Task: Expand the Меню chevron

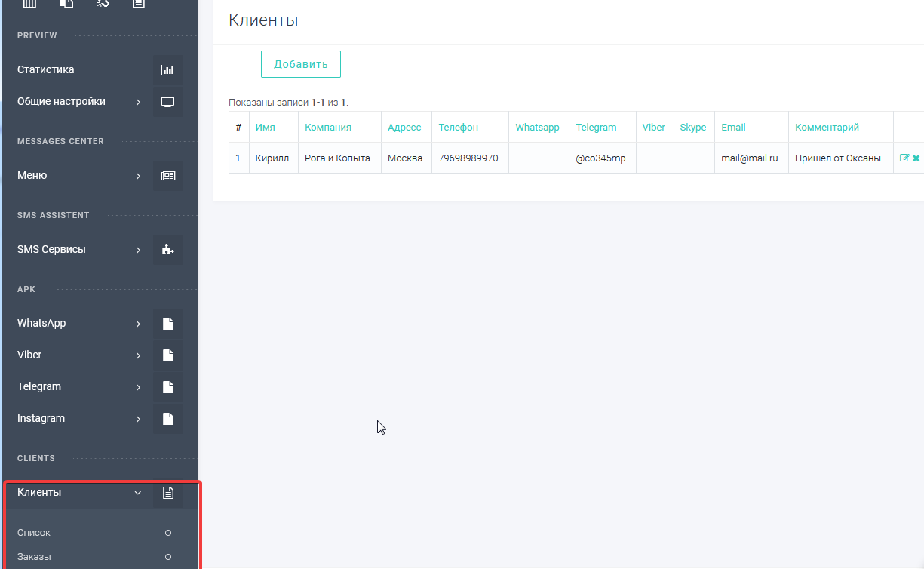Action: [138, 176]
